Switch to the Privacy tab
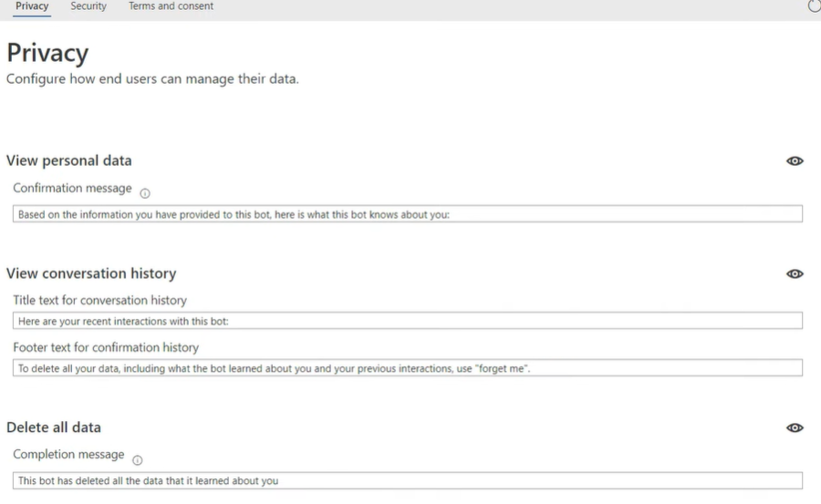 32,6
